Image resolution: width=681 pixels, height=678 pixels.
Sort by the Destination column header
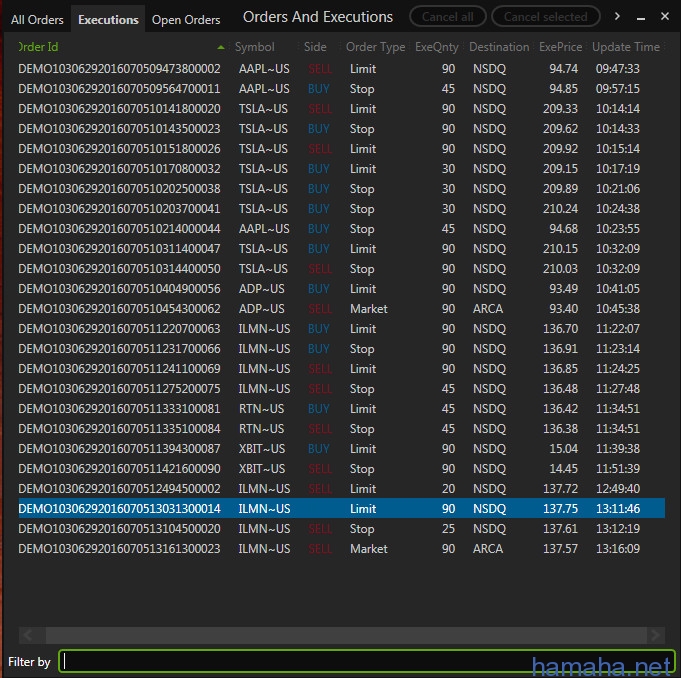tap(499, 47)
